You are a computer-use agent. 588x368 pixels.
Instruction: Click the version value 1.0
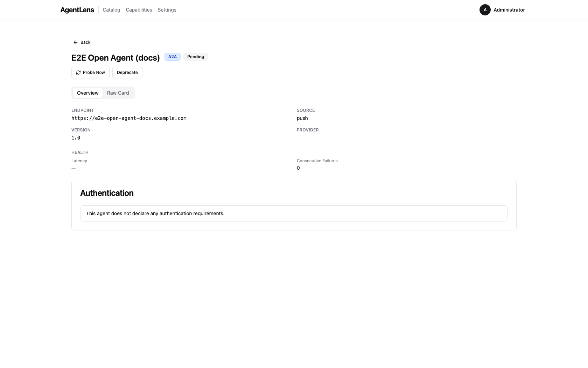coord(75,138)
